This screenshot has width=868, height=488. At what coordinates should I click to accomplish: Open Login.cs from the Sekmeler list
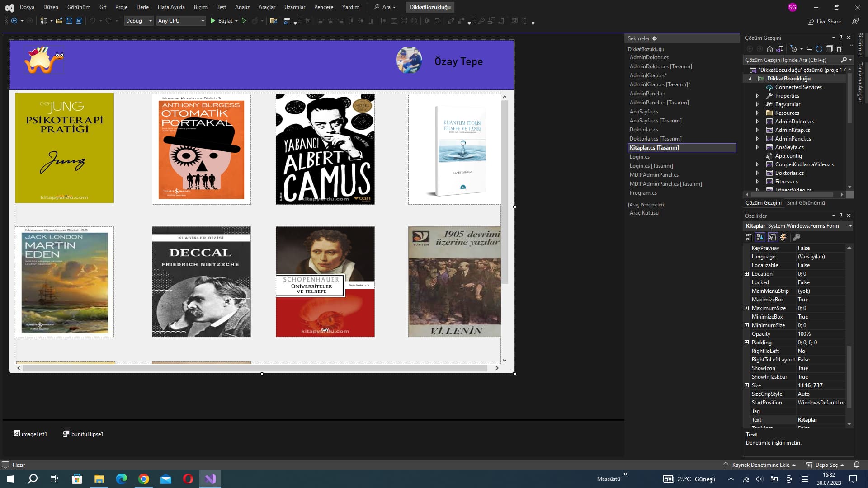639,157
